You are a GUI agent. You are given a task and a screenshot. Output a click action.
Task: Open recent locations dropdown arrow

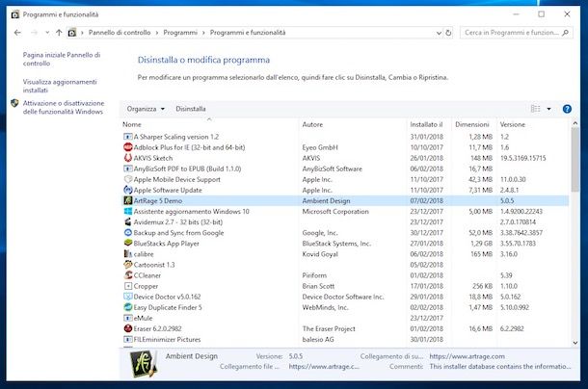[47, 33]
